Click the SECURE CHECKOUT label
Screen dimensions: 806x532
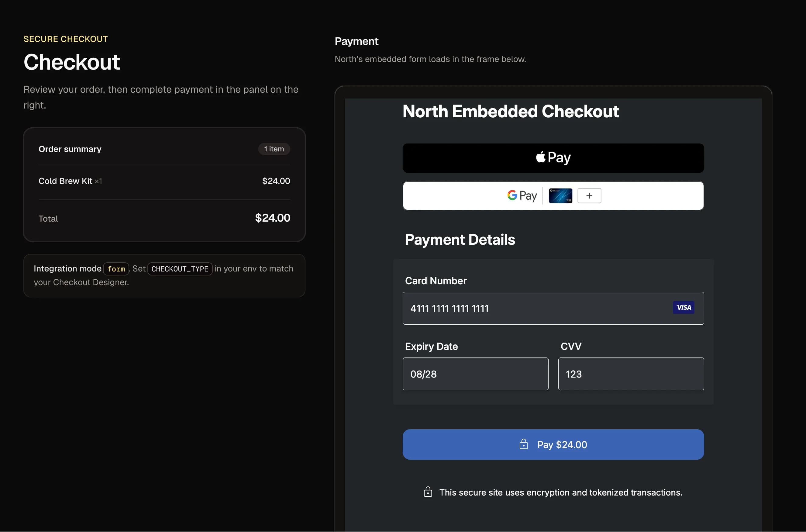65,39
